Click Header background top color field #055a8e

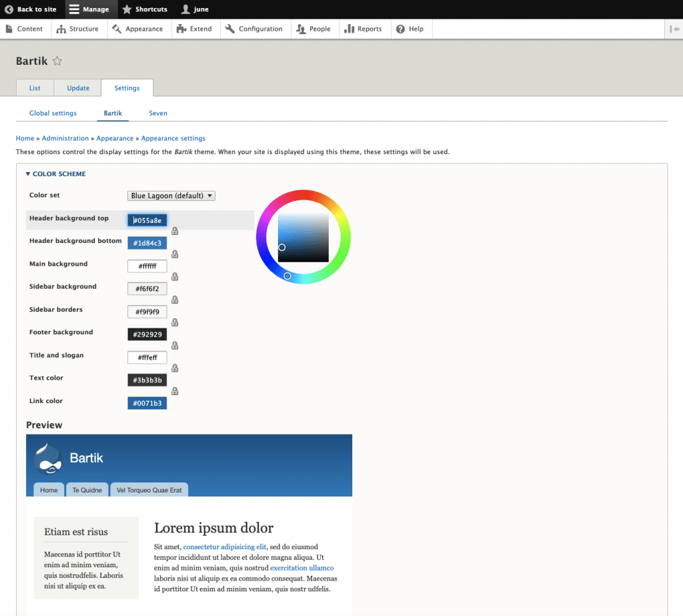(x=147, y=220)
